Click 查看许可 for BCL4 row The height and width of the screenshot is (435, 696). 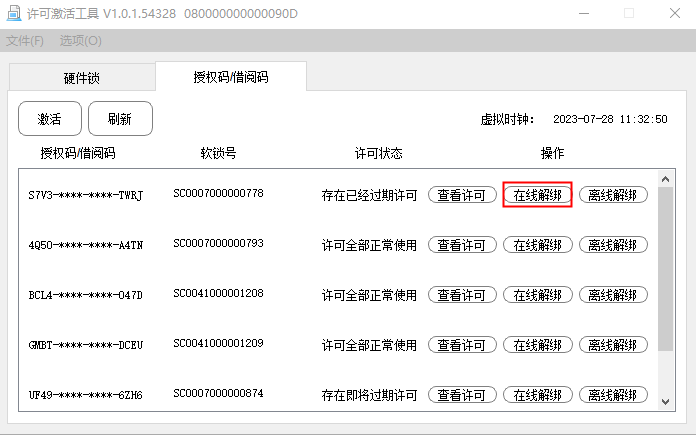tap(462, 295)
